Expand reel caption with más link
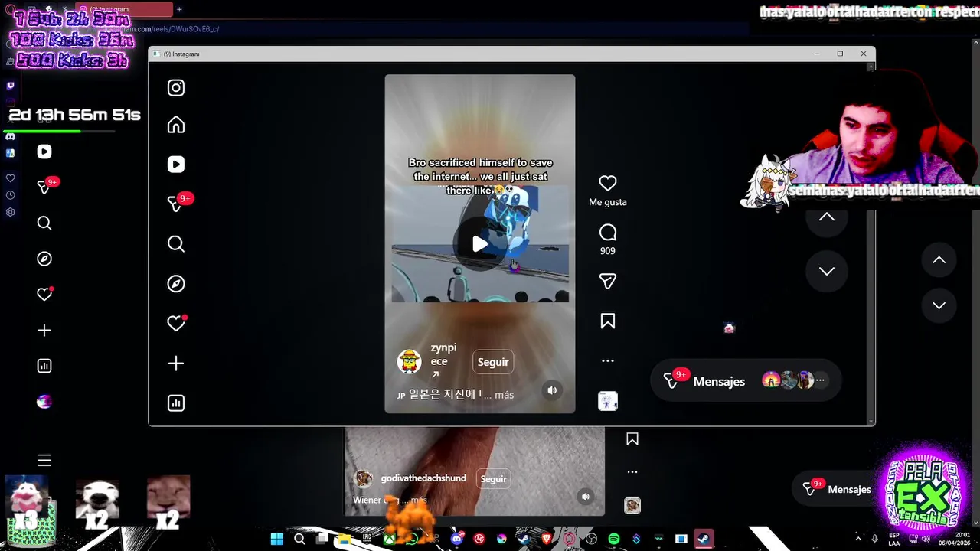Image resolution: width=980 pixels, height=551 pixels. coord(505,395)
